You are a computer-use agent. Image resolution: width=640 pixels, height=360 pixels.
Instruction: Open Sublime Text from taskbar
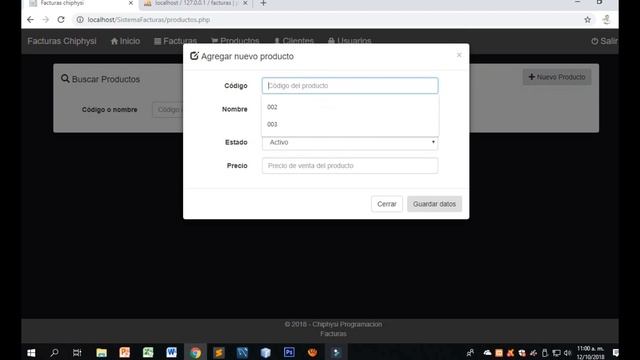pos(219,353)
